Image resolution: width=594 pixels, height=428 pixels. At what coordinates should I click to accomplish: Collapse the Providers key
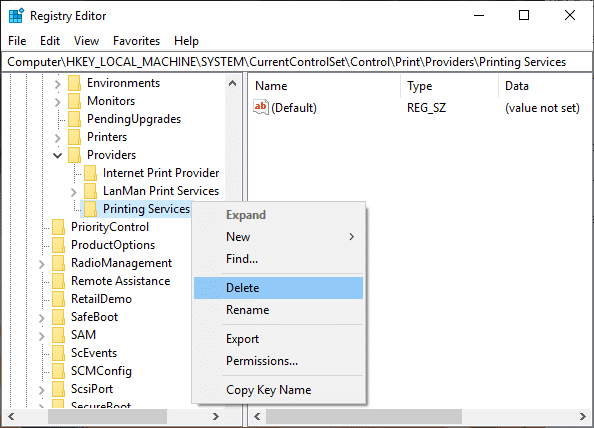[58, 155]
